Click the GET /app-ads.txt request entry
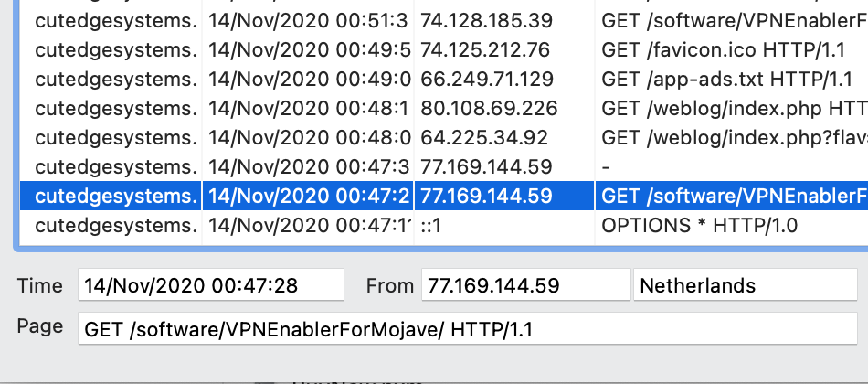 (727, 79)
